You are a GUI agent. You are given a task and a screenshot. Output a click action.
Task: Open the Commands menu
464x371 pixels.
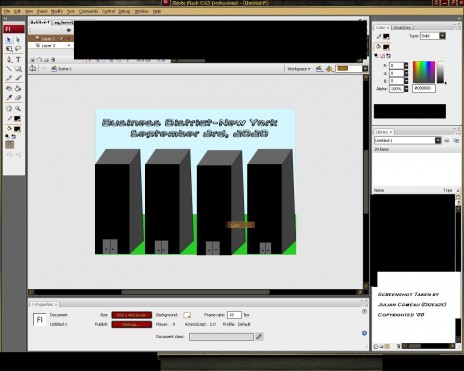[89, 11]
